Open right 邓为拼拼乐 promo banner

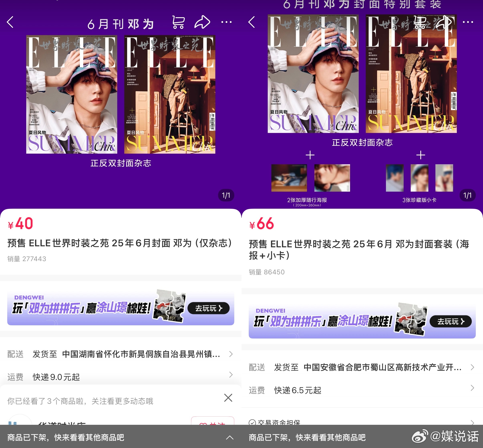point(362,321)
